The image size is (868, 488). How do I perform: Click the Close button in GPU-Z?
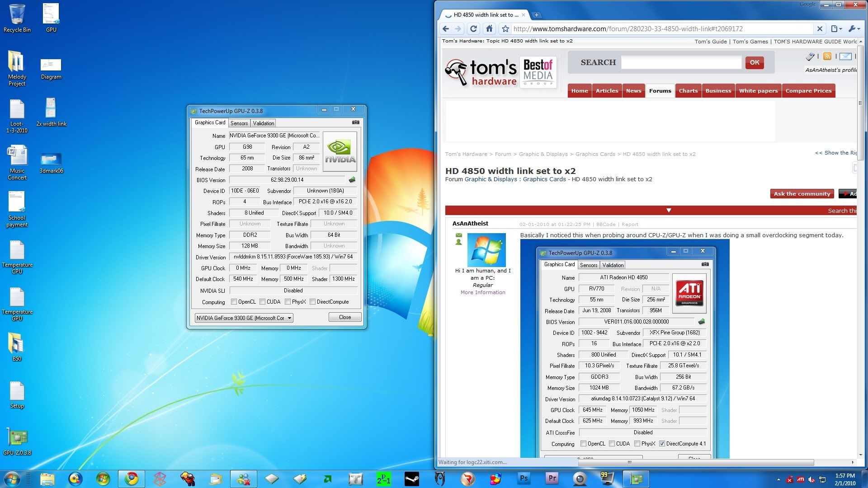pyautogui.click(x=345, y=317)
